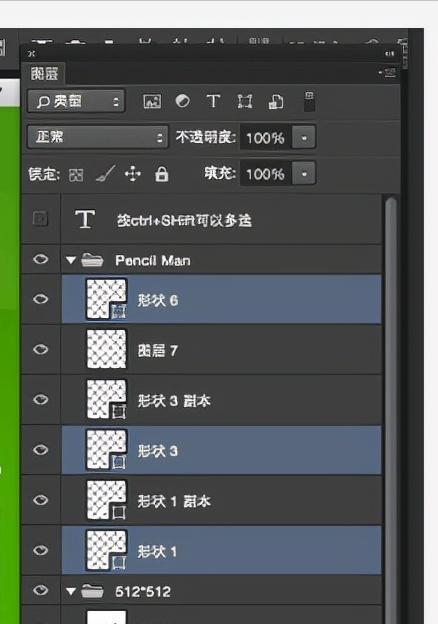Lock image pixels brush icon

point(105,174)
